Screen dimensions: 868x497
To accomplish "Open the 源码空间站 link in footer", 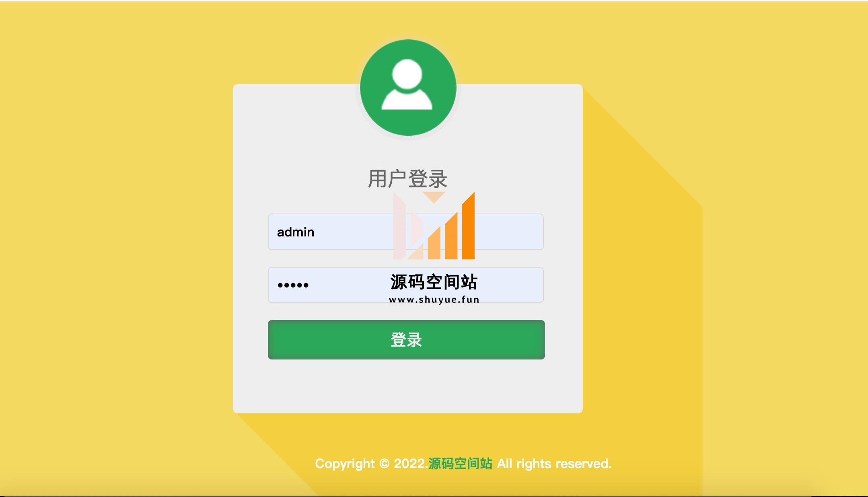I will click(x=460, y=464).
